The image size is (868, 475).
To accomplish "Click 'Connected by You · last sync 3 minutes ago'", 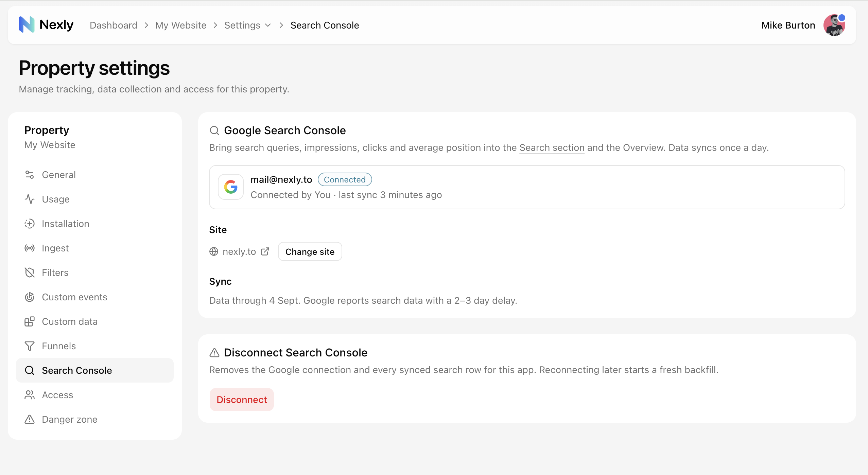I will pos(346,195).
